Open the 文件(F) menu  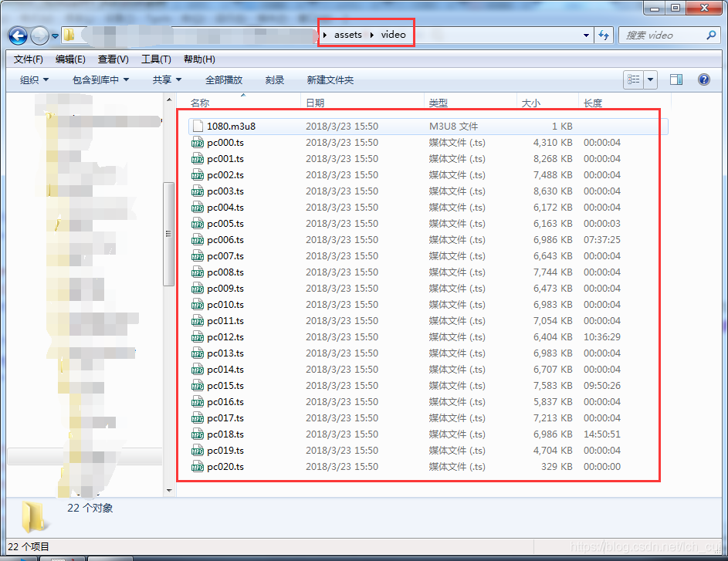click(x=29, y=59)
